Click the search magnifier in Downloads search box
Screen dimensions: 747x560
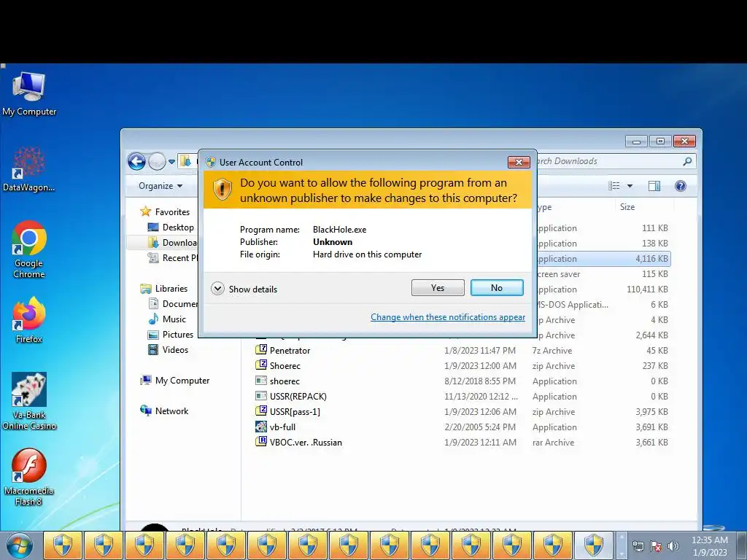click(x=687, y=161)
